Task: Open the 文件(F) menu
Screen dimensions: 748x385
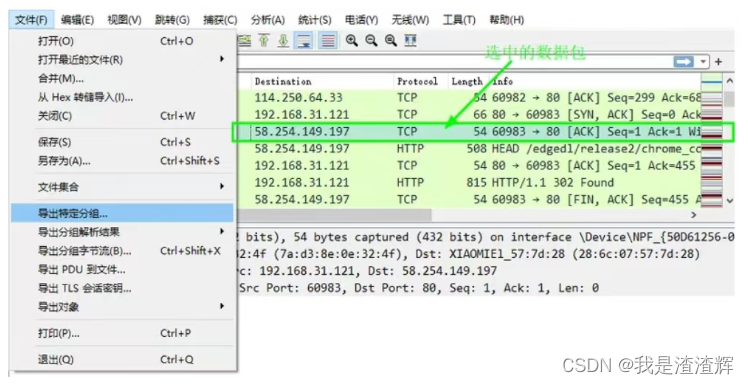Action: click(x=31, y=20)
